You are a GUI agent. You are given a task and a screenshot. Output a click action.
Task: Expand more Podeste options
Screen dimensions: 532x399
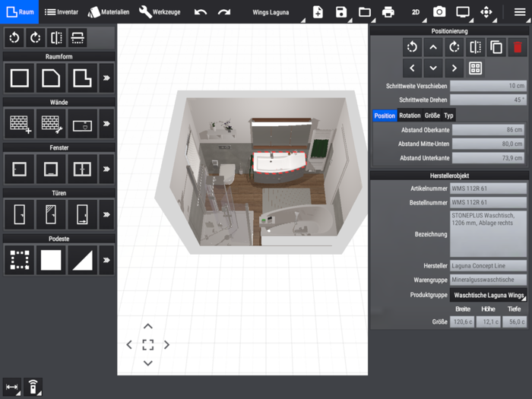[106, 260]
